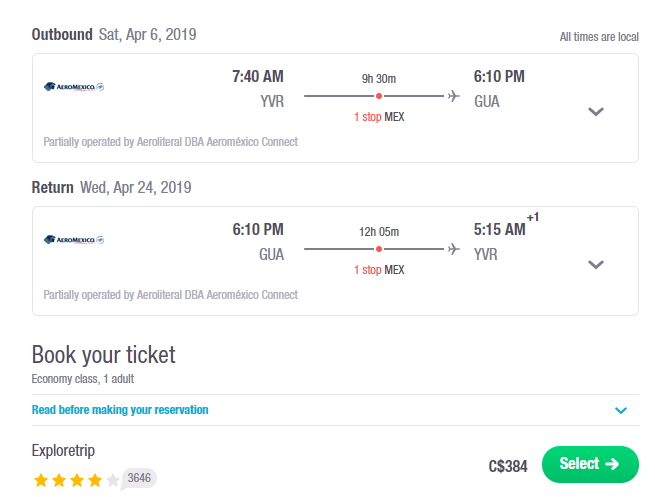Click the return 5:15 AM arrival time
Screen dimensions: 655x497
click(500, 229)
